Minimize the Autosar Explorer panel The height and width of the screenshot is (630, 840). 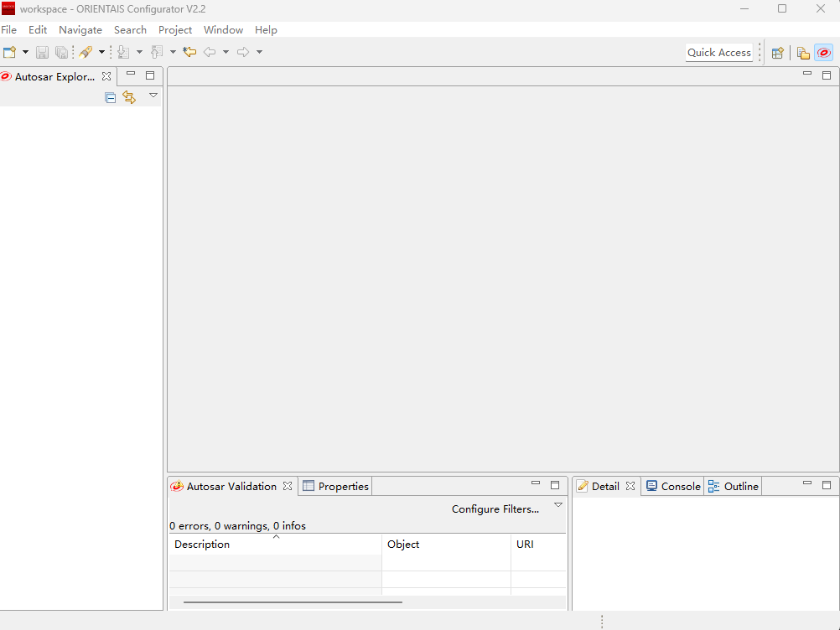131,75
